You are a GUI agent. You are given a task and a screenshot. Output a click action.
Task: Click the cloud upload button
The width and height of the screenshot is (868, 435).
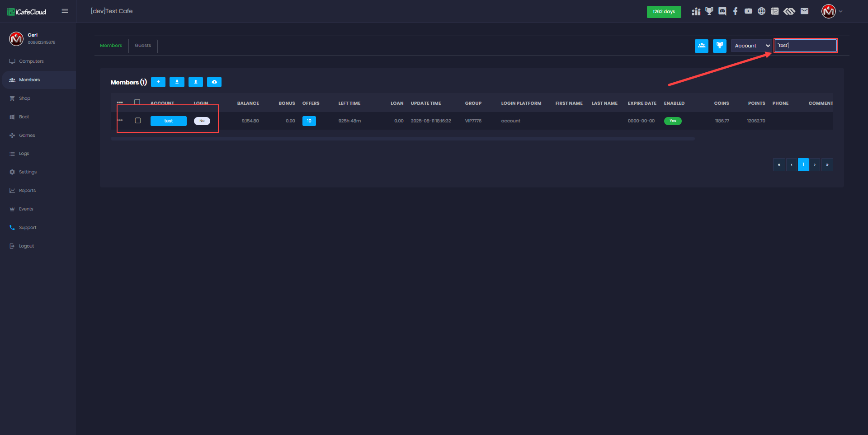click(214, 82)
